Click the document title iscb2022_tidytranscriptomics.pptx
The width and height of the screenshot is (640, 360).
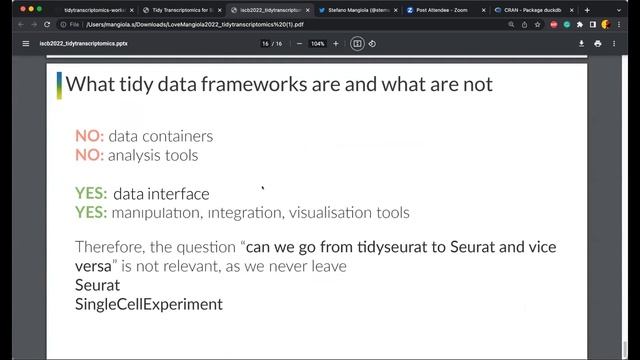84,43
